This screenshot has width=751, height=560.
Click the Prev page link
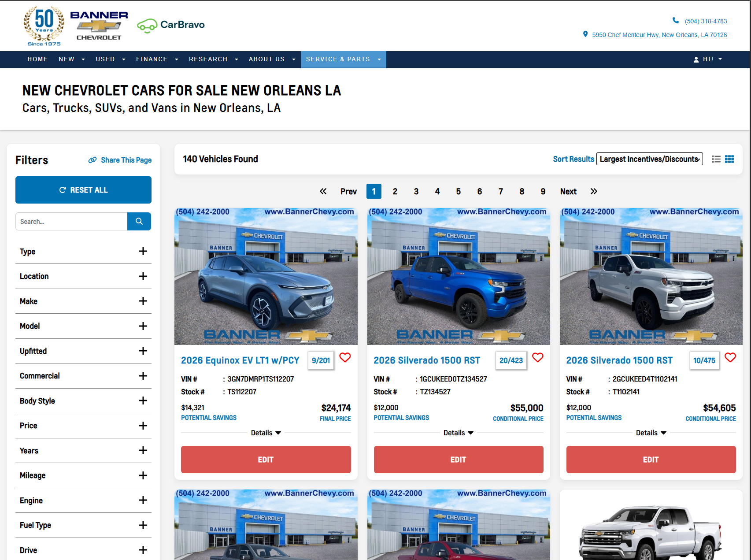[348, 191]
